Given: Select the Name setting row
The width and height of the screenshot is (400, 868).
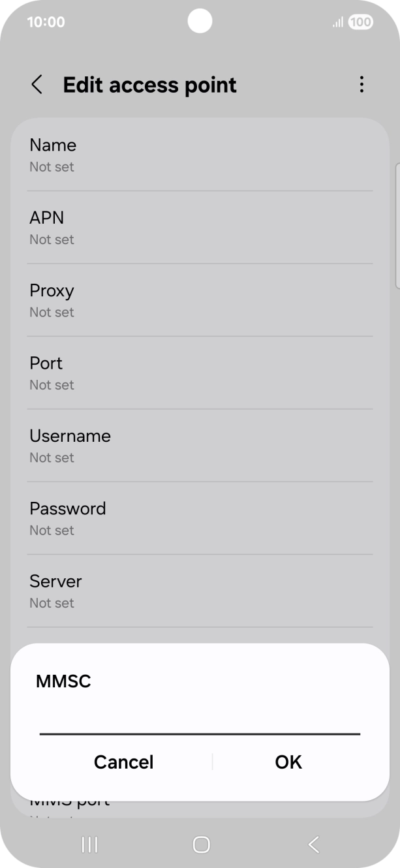Looking at the screenshot, I should point(200,154).
